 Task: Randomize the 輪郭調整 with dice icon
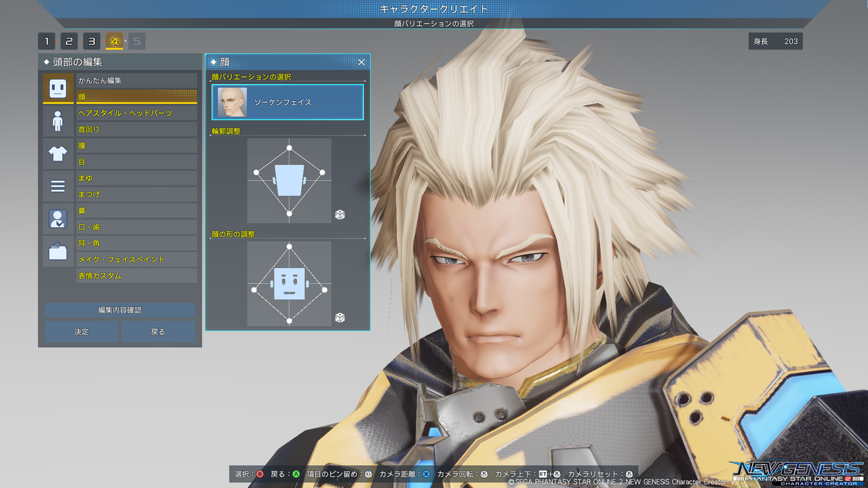340,215
